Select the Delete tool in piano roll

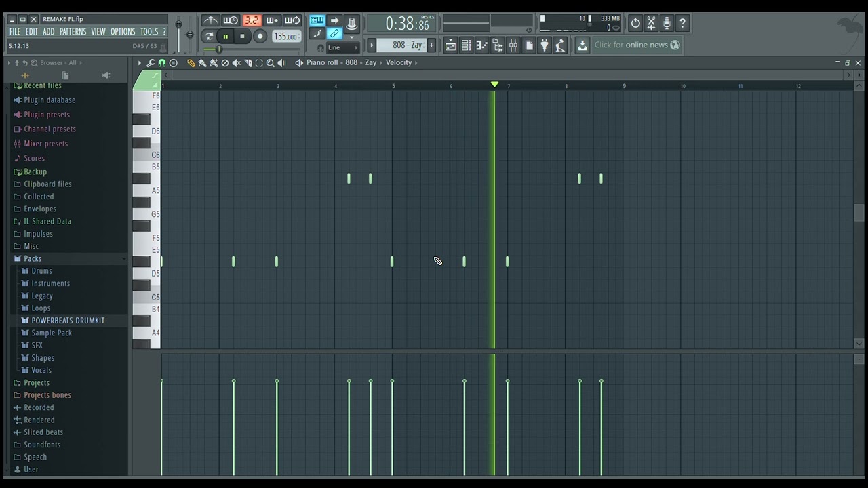click(225, 63)
